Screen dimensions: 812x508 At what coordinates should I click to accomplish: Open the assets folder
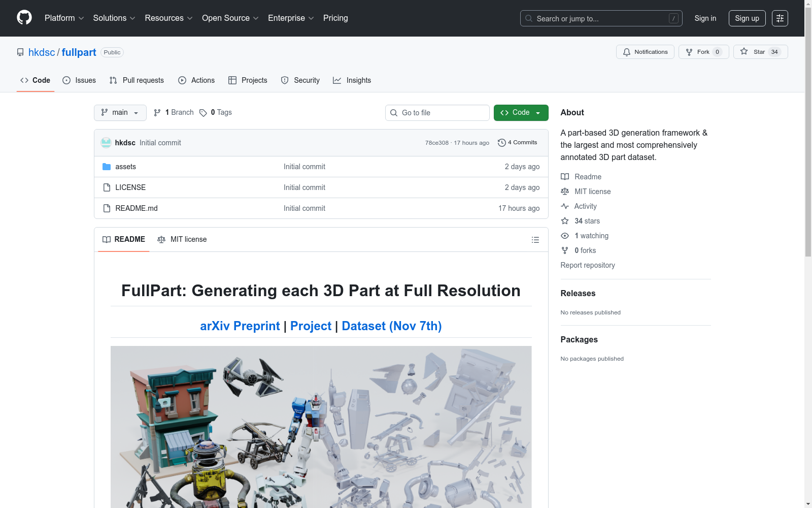(125, 167)
